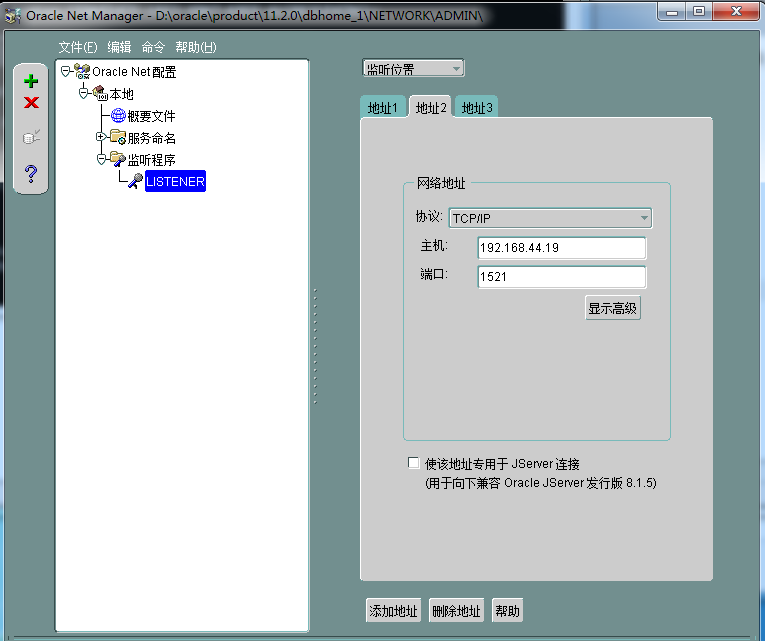Click the LISTENER microphone icon

coord(135,181)
